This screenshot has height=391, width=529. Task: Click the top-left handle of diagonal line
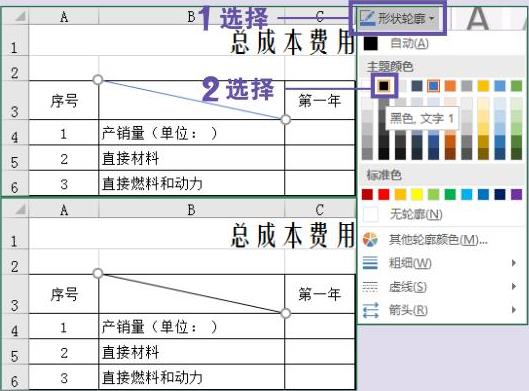pyautogui.click(x=98, y=80)
